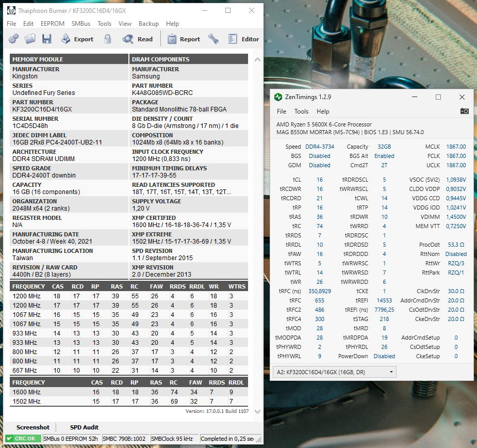Click the 667 MHz timing row
This screenshot has height=448, width=477.
129,371
